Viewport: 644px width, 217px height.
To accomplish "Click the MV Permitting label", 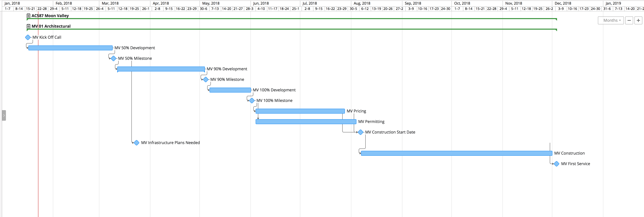I will tap(371, 122).
